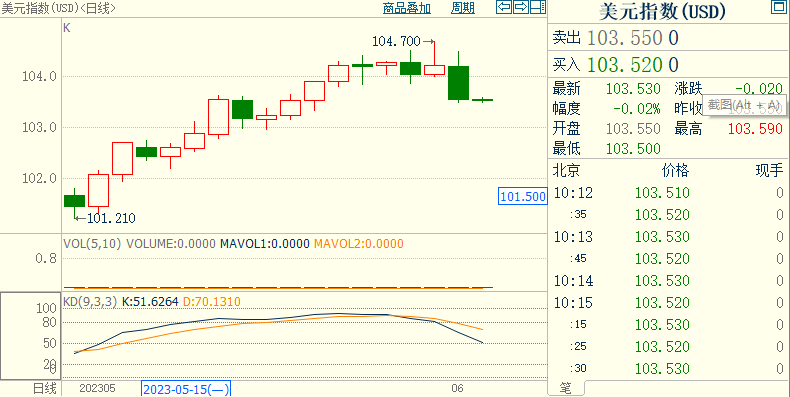Select the 10:12 tick row
The height and width of the screenshot is (397, 790).
[668, 193]
